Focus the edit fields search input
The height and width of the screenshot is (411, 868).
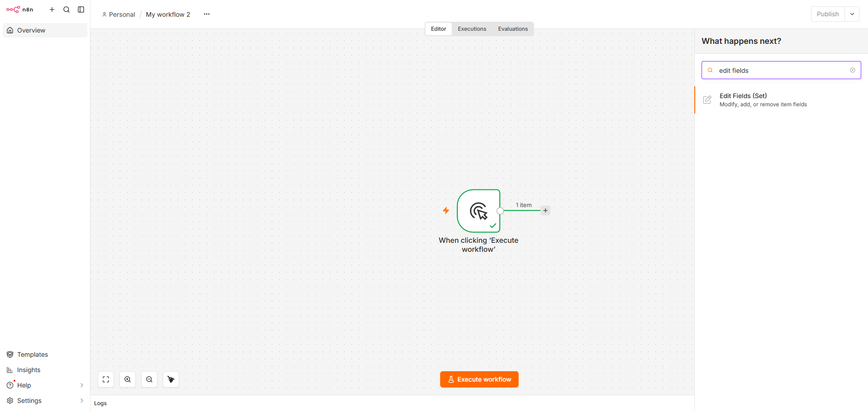pyautogui.click(x=781, y=70)
